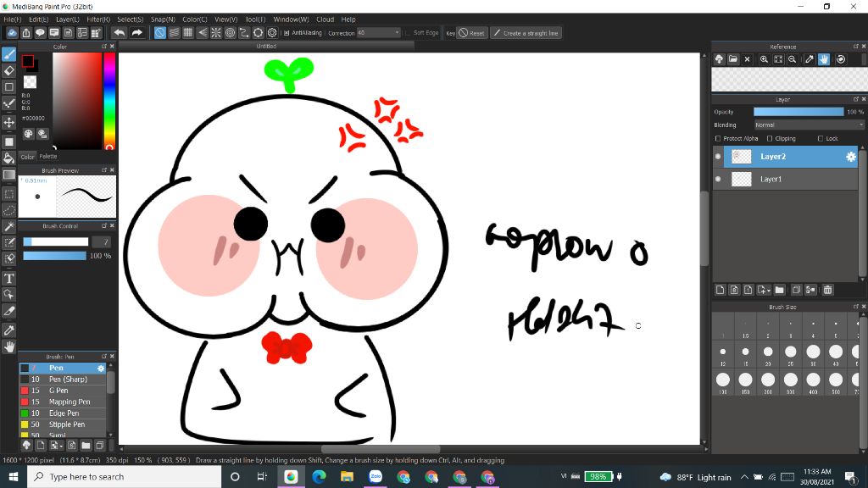Click the brush size slider bar
Viewport: 868px width, 488px height.
pyautogui.click(x=55, y=241)
